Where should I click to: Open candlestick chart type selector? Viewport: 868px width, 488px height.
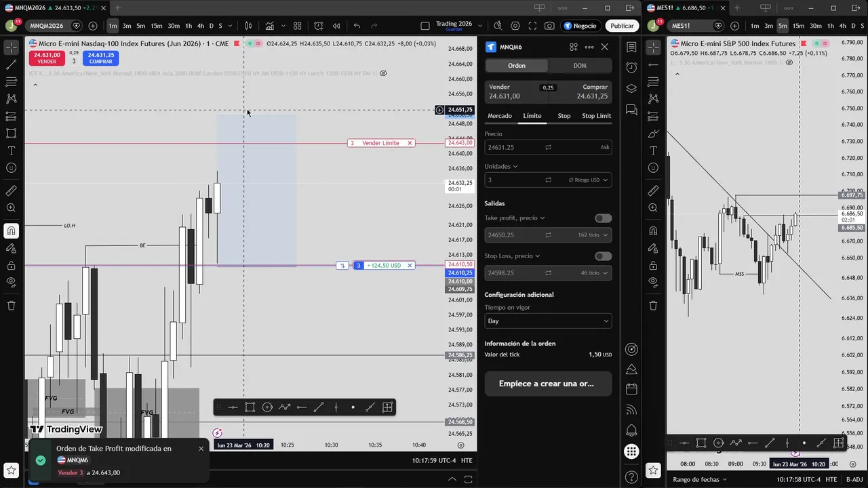point(248,26)
